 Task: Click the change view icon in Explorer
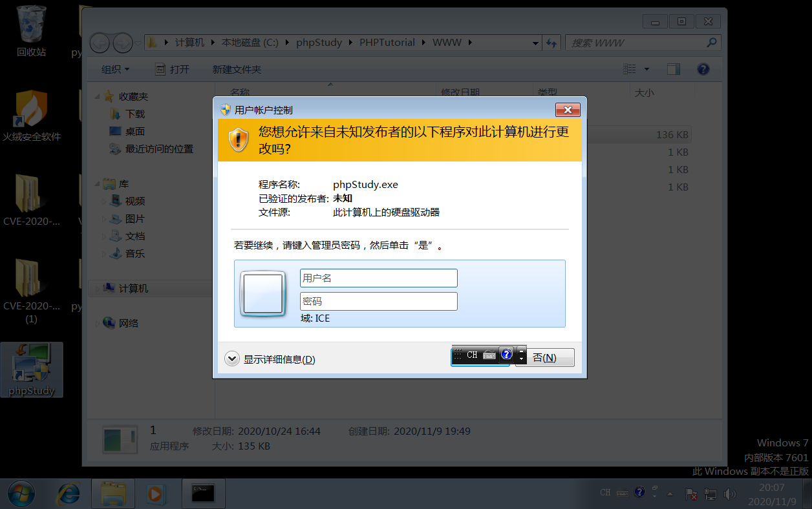pos(629,69)
